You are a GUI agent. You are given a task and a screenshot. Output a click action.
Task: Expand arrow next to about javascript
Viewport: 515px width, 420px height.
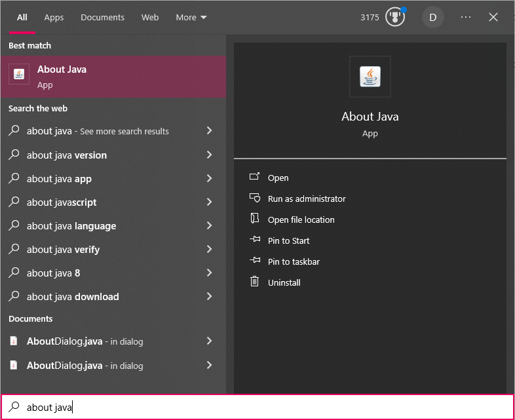209,202
